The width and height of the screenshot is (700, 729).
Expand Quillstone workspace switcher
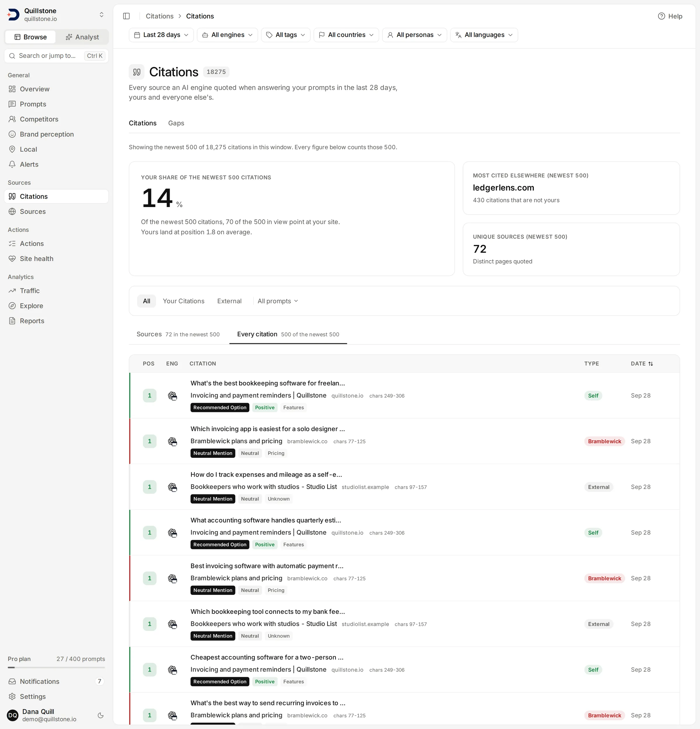coord(56,15)
